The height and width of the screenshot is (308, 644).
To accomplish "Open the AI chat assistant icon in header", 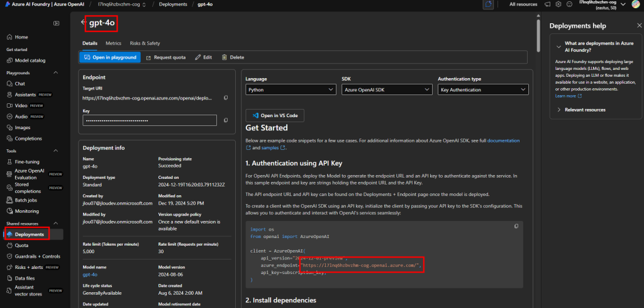I will pos(488,4).
